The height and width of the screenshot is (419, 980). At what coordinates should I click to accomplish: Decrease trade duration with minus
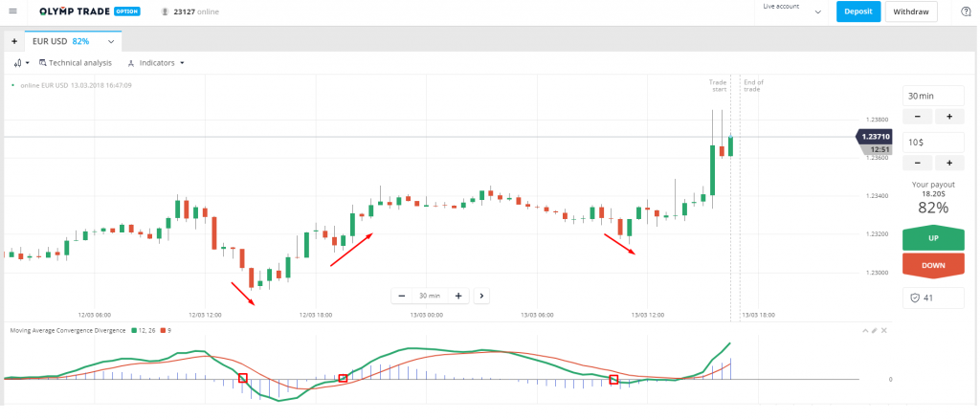pyautogui.click(x=918, y=116)
